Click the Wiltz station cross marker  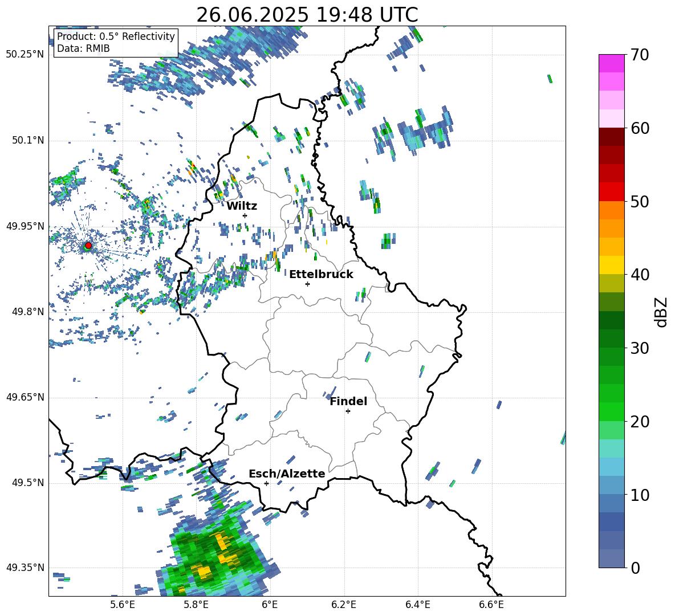coord(245,215)
